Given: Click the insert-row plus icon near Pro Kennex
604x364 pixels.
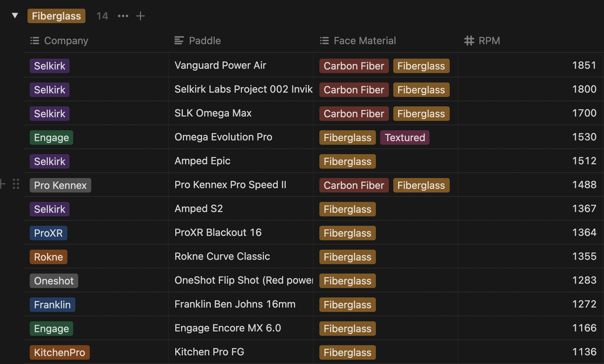Looking at the screenshot, I should [3, 184].
